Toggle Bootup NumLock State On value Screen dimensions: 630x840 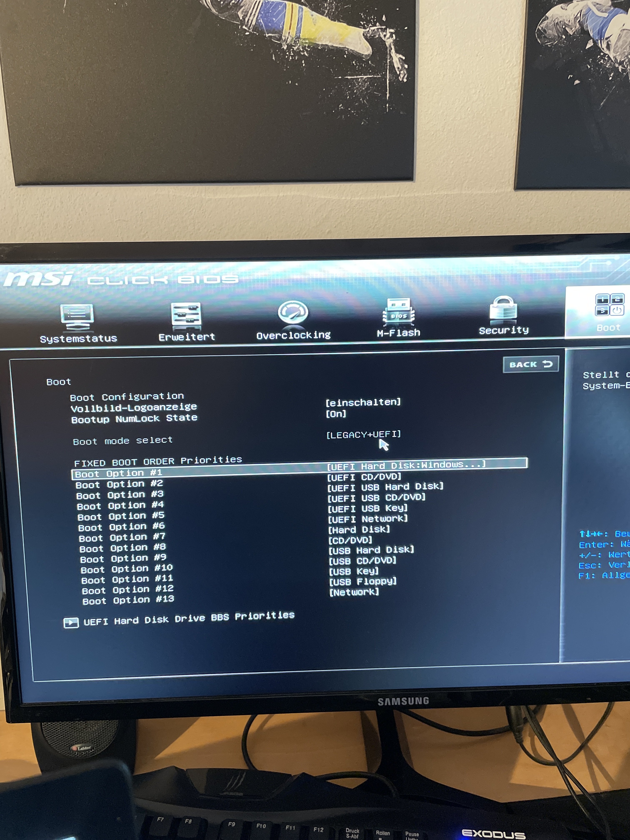(336, 414)
